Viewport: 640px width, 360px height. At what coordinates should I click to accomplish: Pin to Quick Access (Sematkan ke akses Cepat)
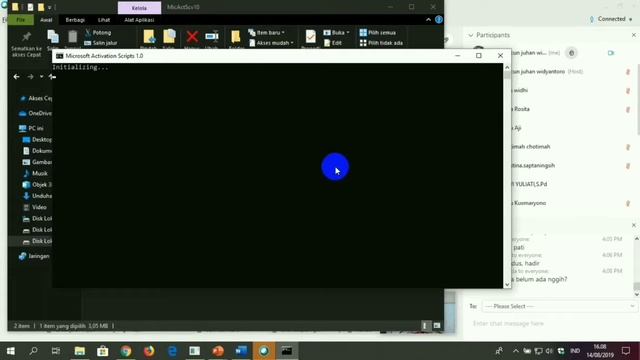coord(26,44)
